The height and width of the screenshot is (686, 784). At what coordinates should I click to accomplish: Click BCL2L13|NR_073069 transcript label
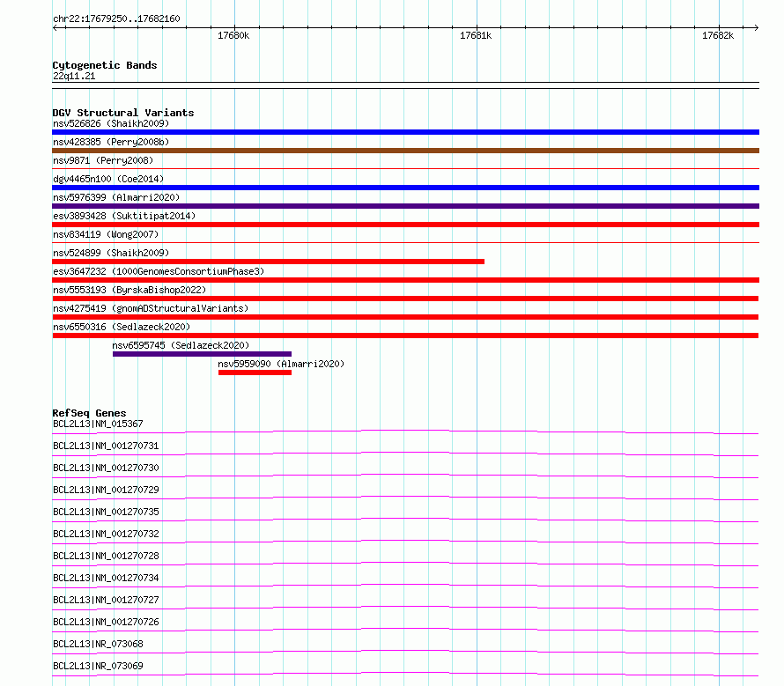click(x=98, y=666)
